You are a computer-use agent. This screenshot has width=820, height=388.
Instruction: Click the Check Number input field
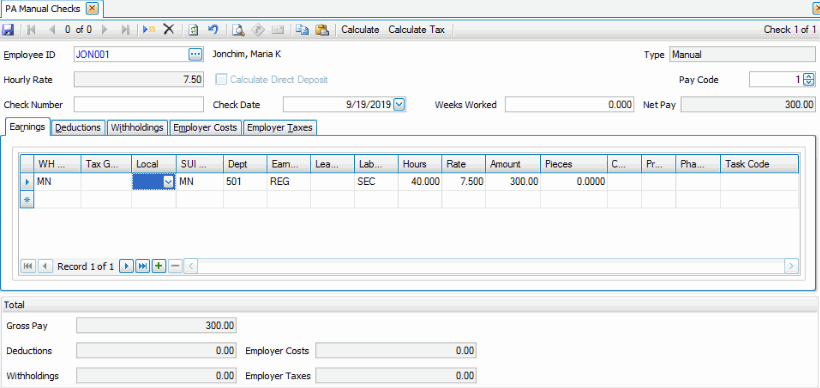[139, 105]
